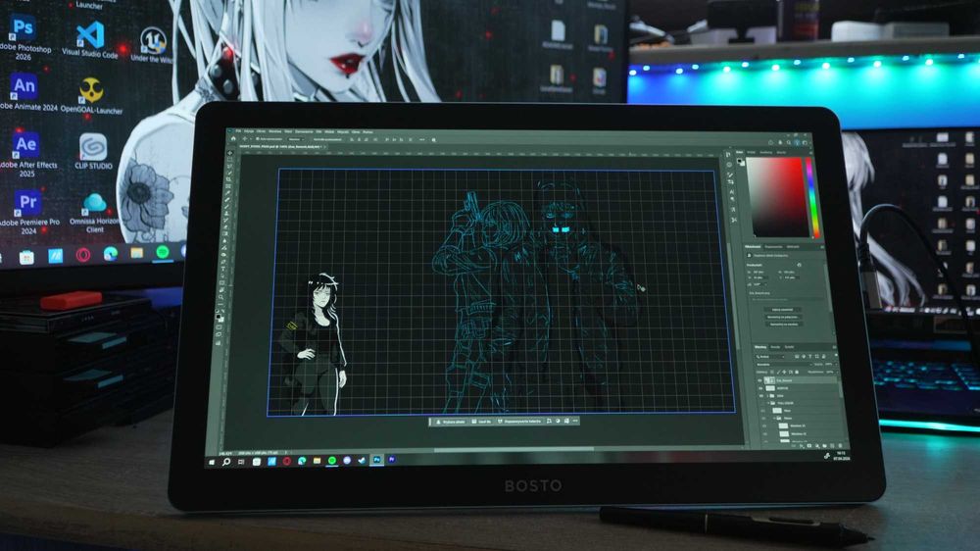
Task: Toggle layer filtering switch in Layers panel
Action: coord(836,355)
